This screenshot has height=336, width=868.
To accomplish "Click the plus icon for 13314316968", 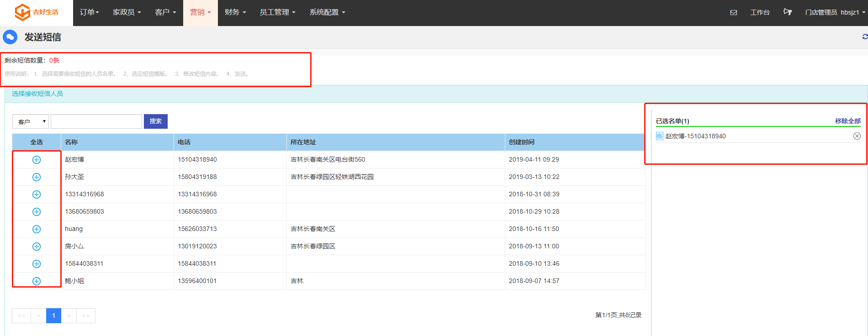I will (37, 194).
